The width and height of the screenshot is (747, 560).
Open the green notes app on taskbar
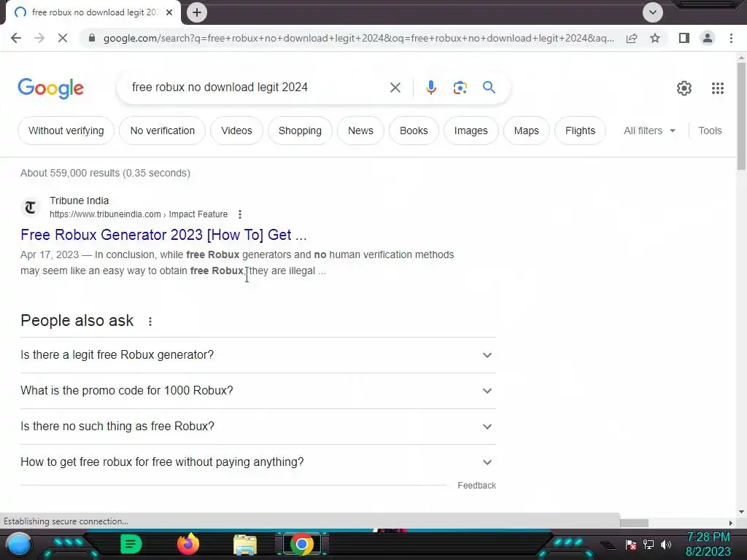(x=131, y=544)
